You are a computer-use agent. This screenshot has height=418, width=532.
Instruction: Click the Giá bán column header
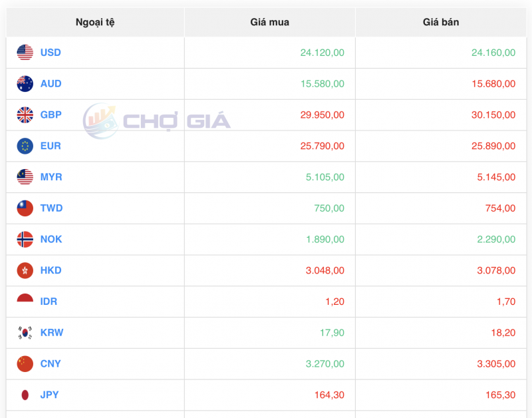[440, 22]
